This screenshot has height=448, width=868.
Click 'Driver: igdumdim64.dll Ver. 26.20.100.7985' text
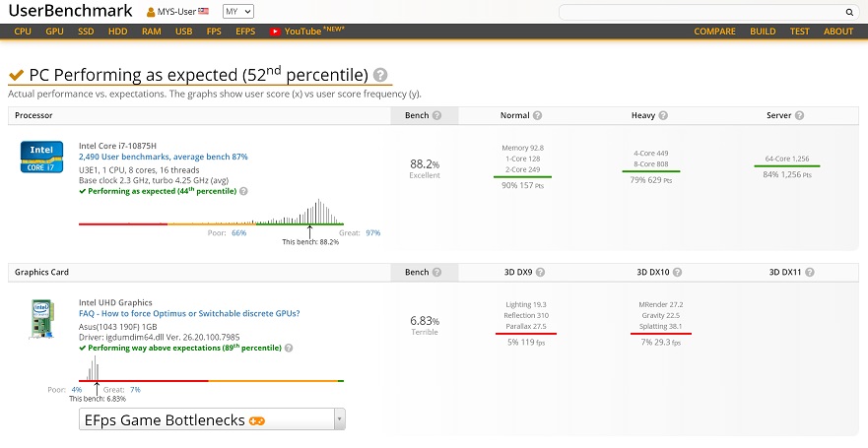point(160,337)
